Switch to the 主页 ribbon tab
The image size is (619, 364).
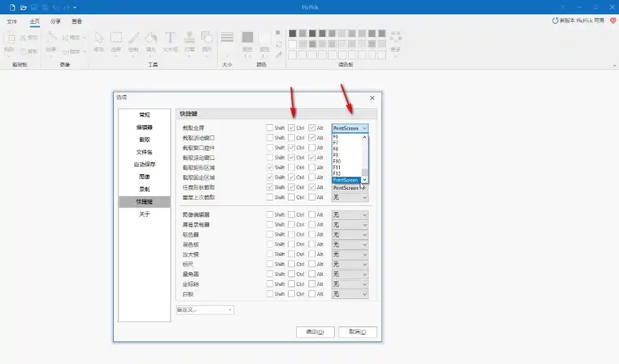coord(35,21)
